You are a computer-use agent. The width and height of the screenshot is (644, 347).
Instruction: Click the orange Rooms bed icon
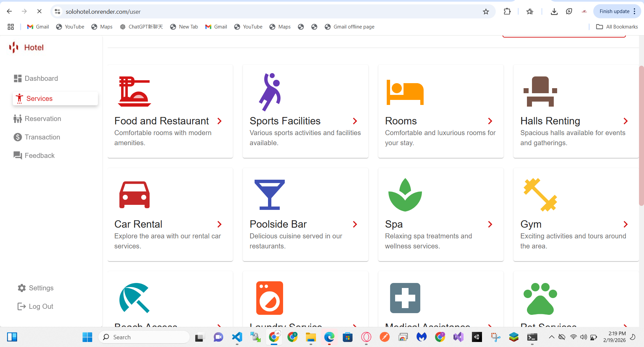tap(405, 92)
